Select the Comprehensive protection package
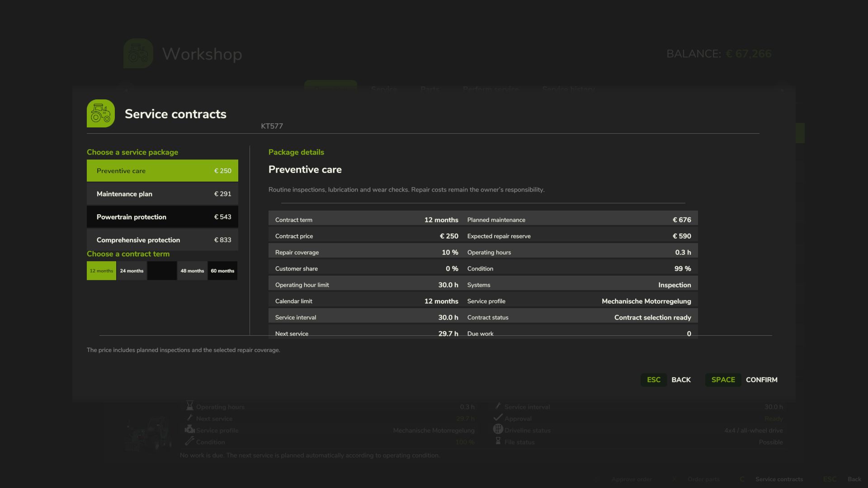Screen dimensions: 868x488 162,240
